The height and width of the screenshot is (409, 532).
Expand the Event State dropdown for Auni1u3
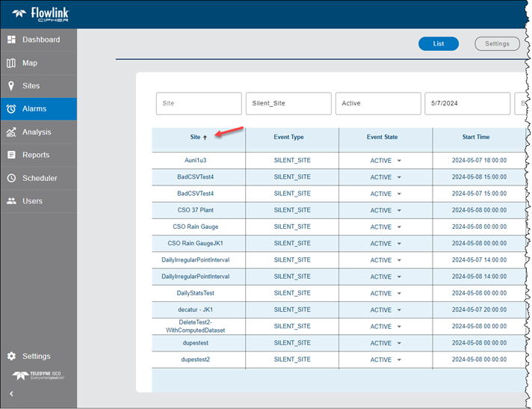tap(399, 161)
